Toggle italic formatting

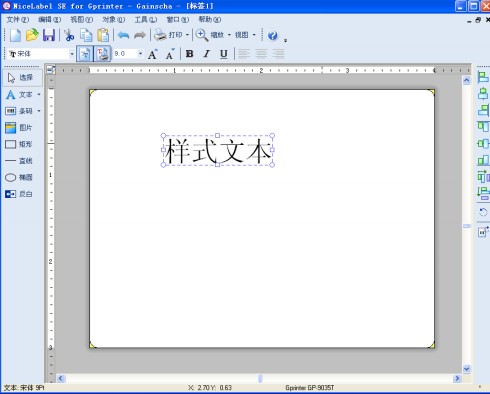[207, 54]
